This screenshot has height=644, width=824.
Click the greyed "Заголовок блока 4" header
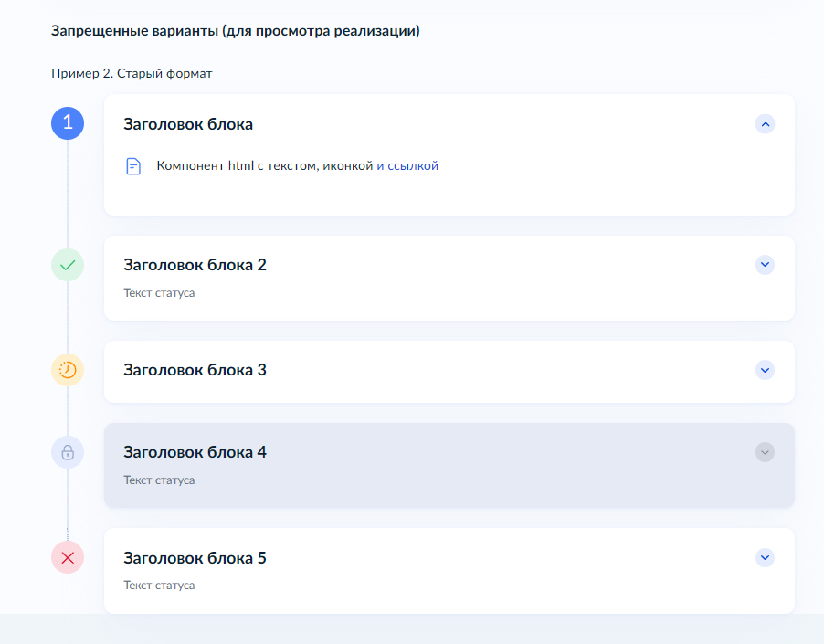(195, 452)
